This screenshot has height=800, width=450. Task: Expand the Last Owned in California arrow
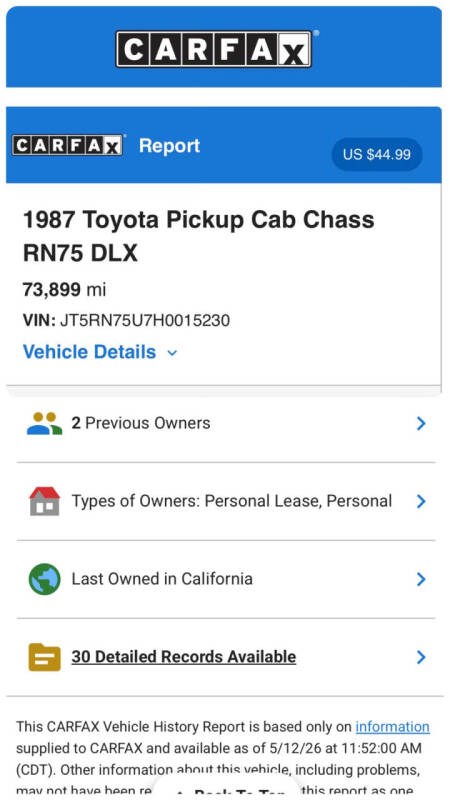pos(421,579)
